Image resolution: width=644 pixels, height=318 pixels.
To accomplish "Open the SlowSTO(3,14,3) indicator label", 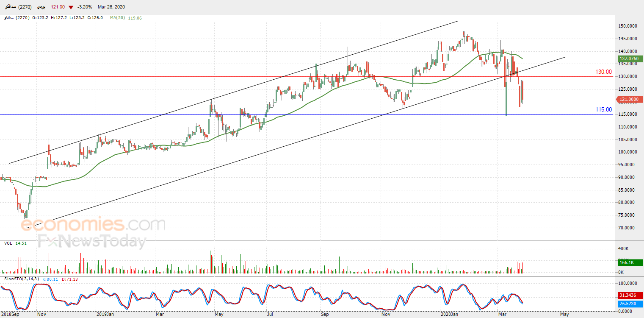I will pos(21,279).
